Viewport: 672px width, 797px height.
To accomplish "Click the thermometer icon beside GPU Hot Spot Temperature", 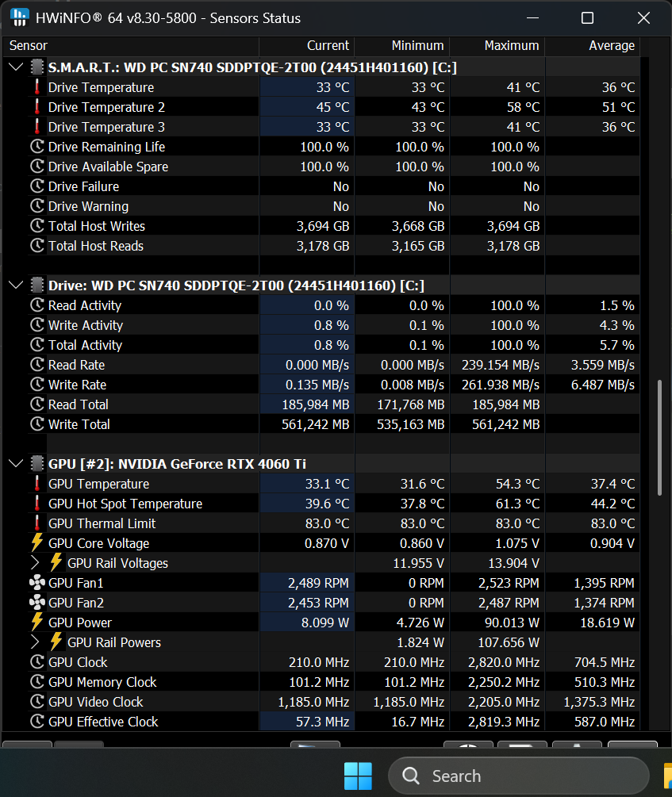I will 36,504.
